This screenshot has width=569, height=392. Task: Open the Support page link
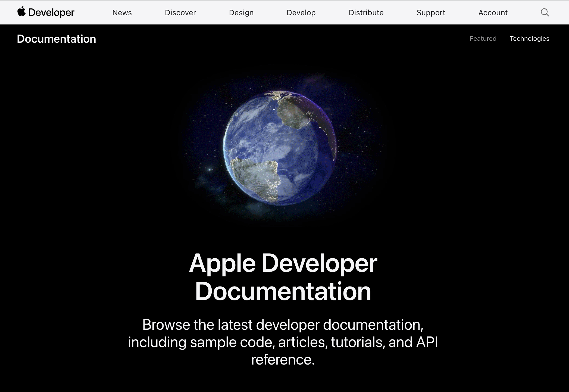click(431, 13)
